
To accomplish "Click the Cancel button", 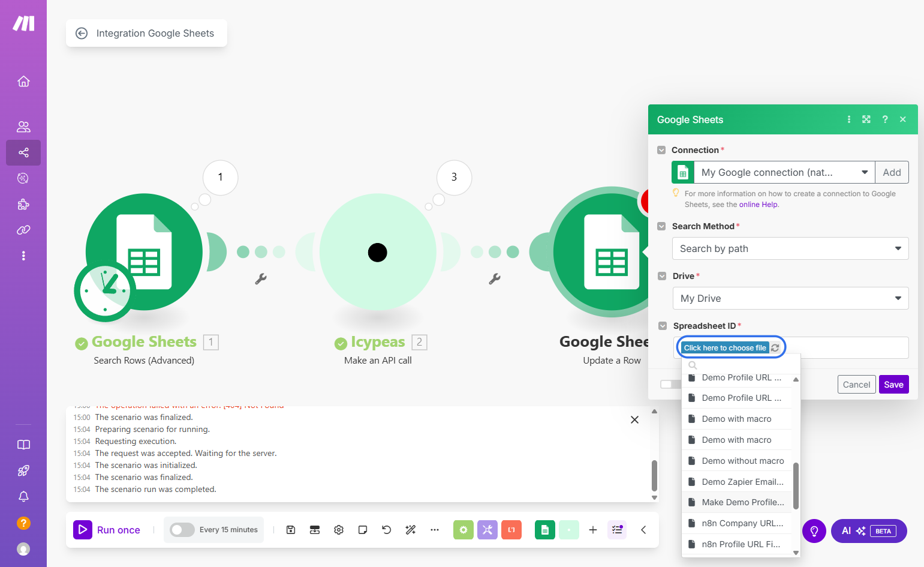I will click(x=856, y=385).
